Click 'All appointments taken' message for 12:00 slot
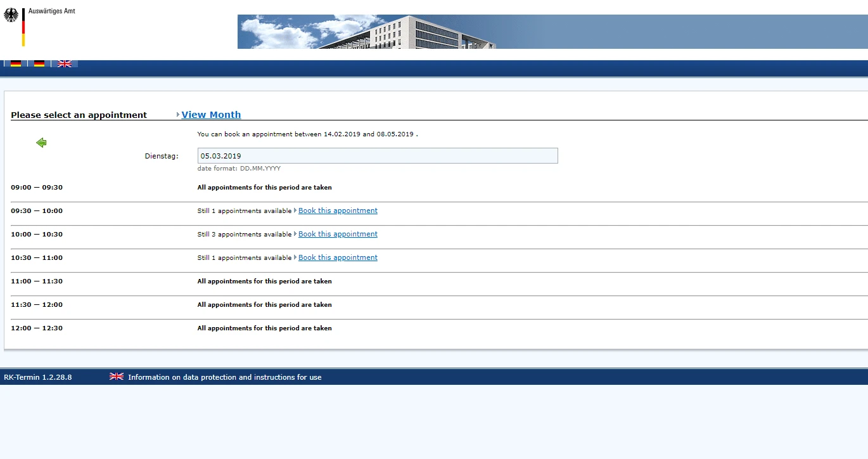 tap(264, 328)
